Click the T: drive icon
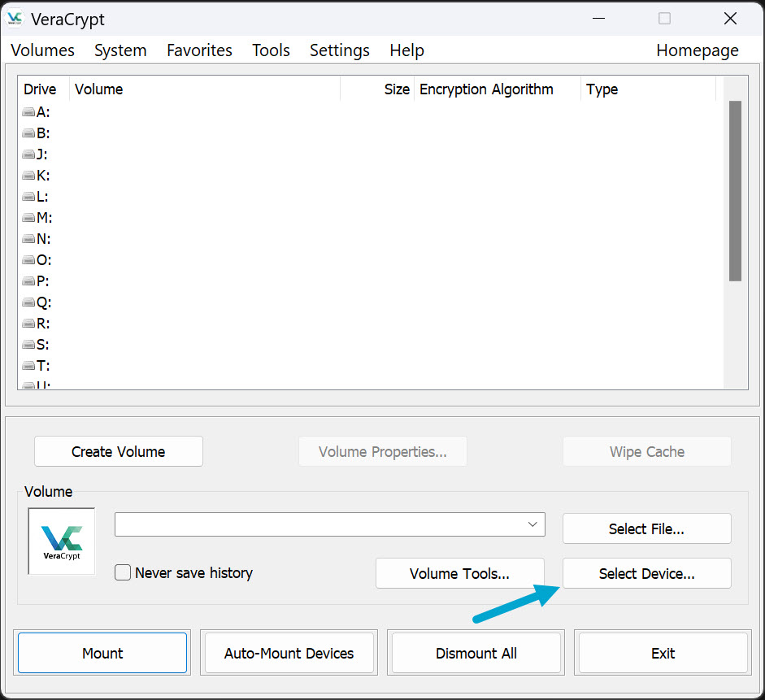The image size is (765, 700). tap(28, 366)
